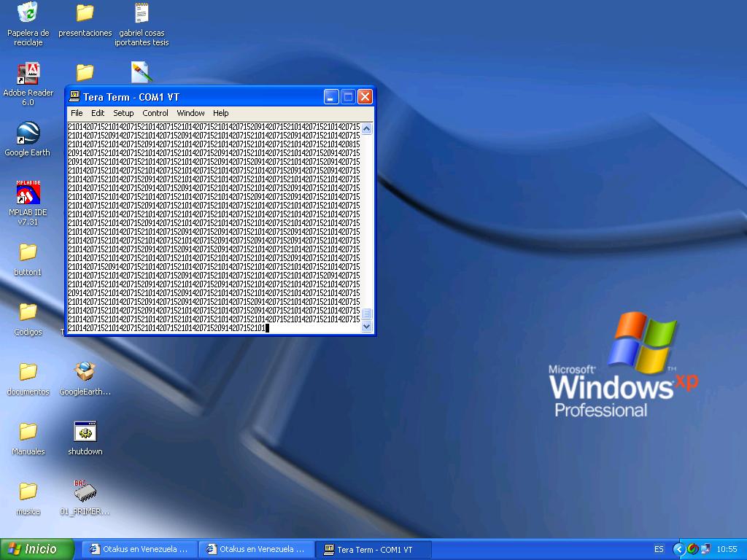747x560 pixels.
Task: Click the terminal scrollbar up arrow
Action: pyautogui.click(x=367, y=129)
